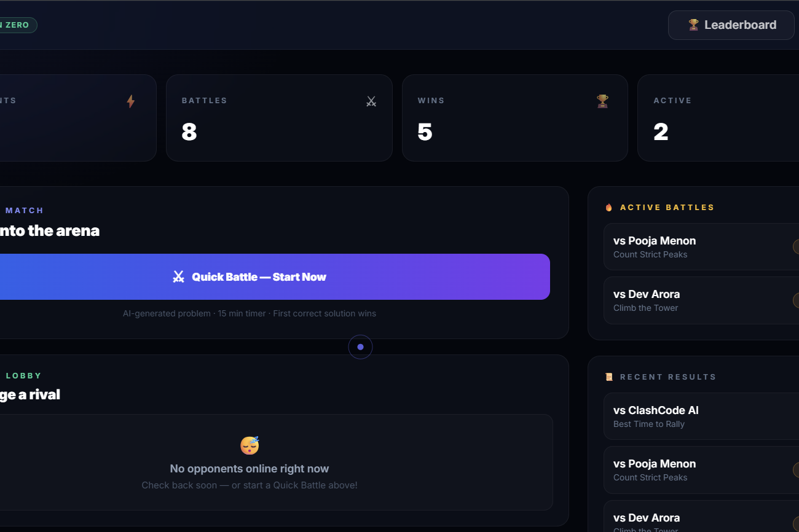Click the lightning bolt icon in points card

pos(130,101)
